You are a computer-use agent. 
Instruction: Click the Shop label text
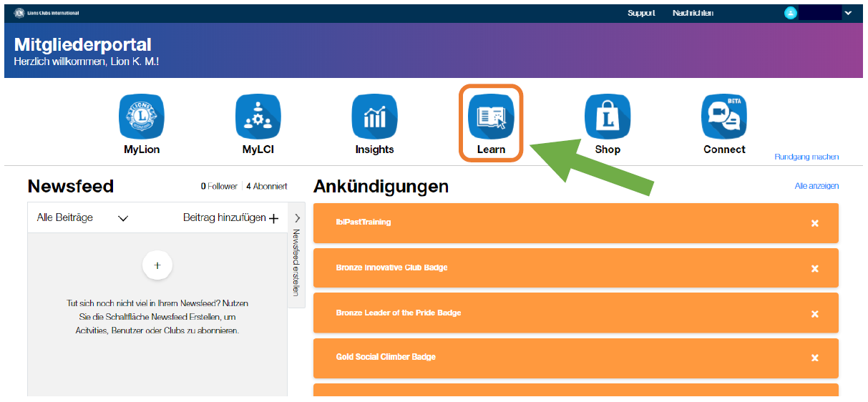[x=608, y=149]
